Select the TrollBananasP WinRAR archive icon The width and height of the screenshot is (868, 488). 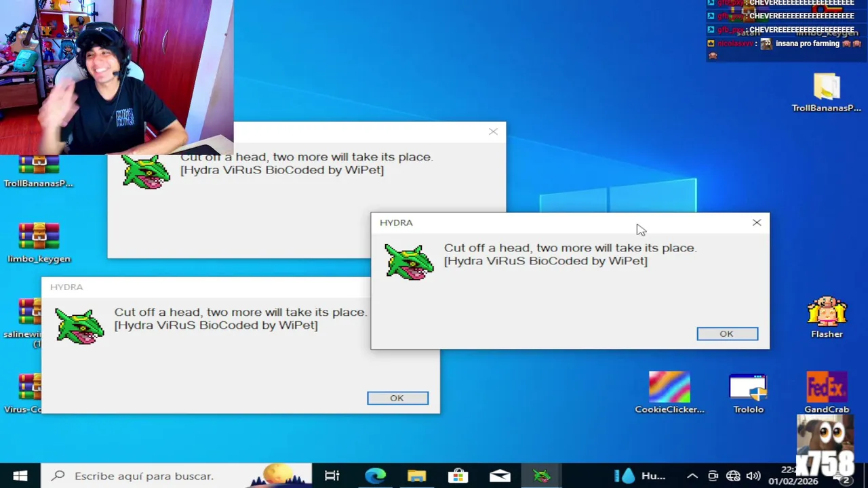click(x=38, y=172)
